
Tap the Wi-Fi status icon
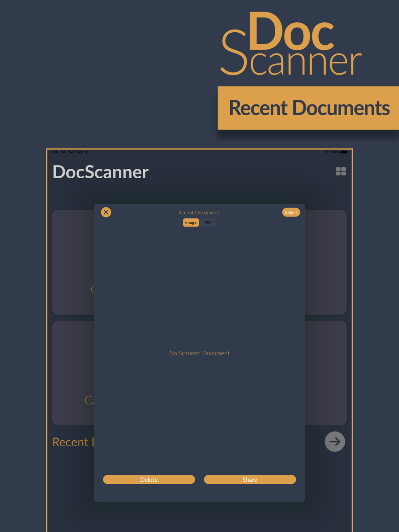tap(326, 152)
